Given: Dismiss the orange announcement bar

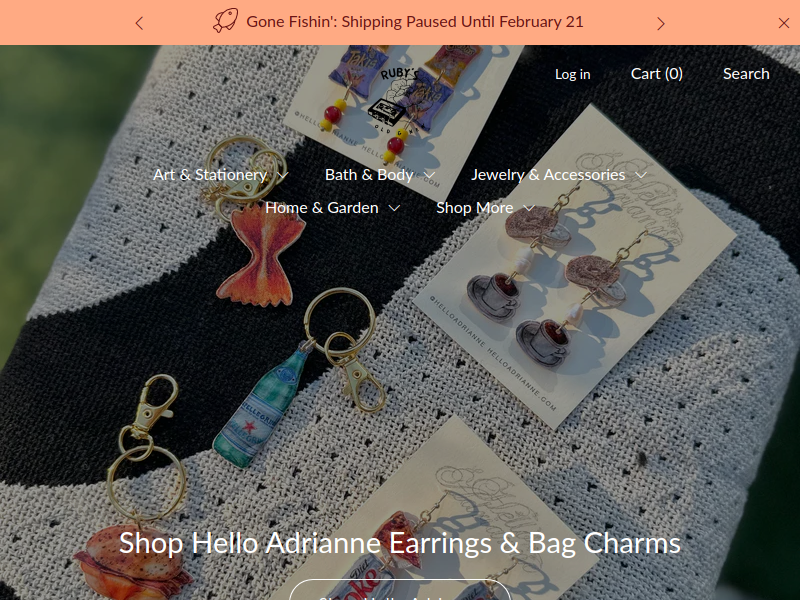Looking at the screenshot, I should pyautogui.click(x=784, y=23).
